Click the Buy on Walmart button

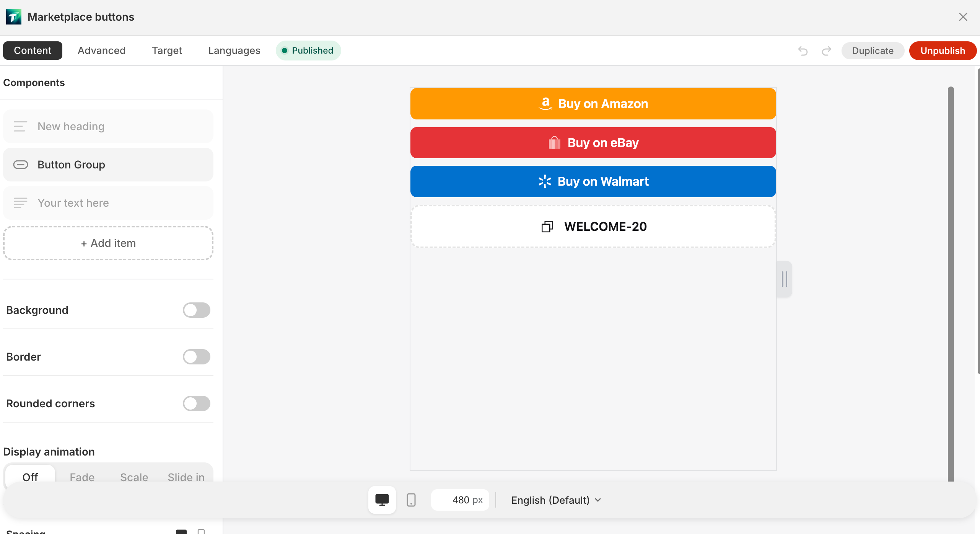593,181
